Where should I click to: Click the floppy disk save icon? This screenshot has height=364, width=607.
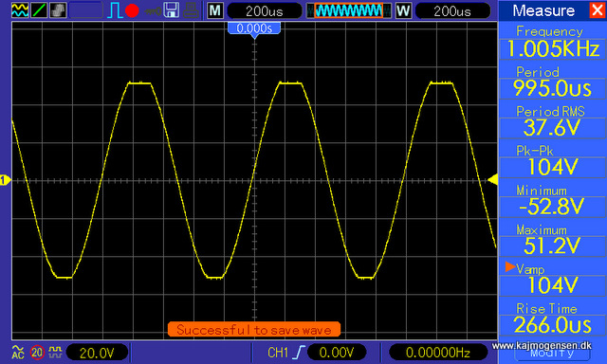(x=171, y=10)
